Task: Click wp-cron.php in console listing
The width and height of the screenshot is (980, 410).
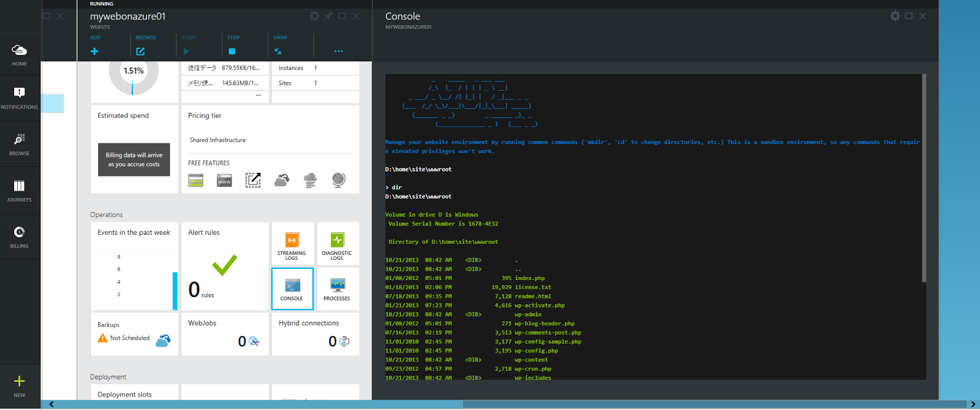Action: pyautogui.click(x=533, y=369)
